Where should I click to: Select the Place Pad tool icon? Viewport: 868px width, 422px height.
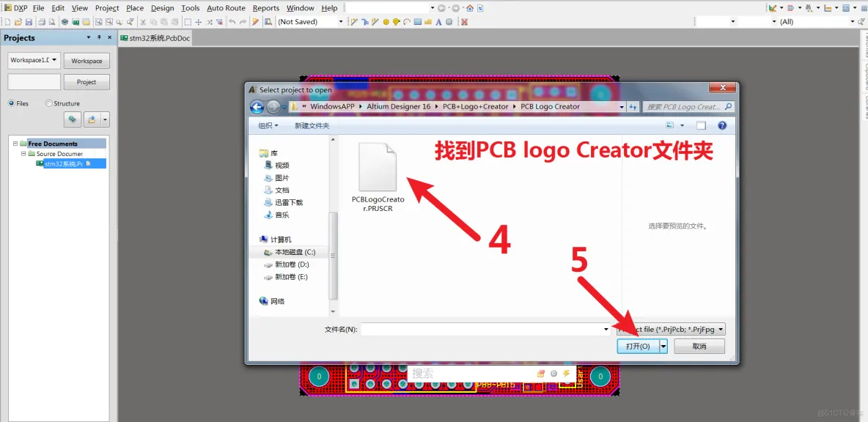click(386, 21)
